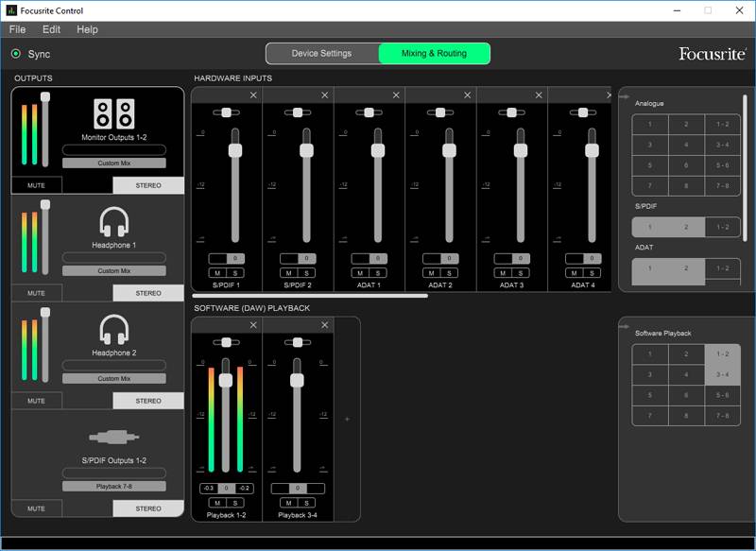Remove the S/PDIF 1 channel with X
756x551 pixels.
tap(253, 95)
